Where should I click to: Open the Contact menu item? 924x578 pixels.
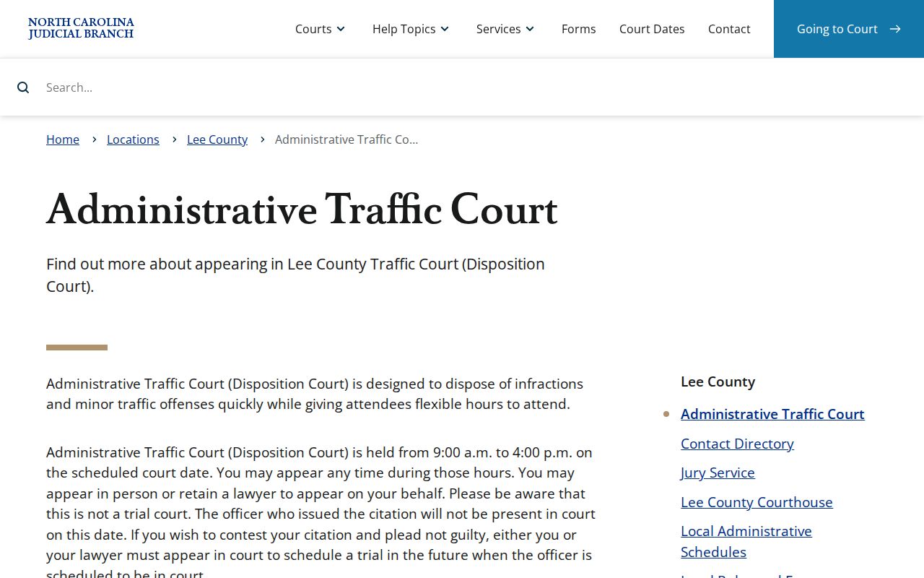click(x=729, y=29)
